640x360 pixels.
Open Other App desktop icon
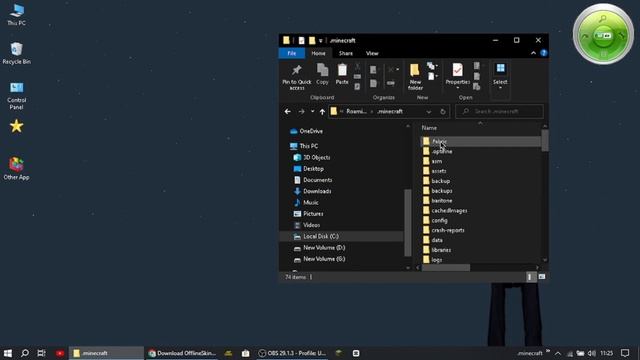tap(16, 168)
